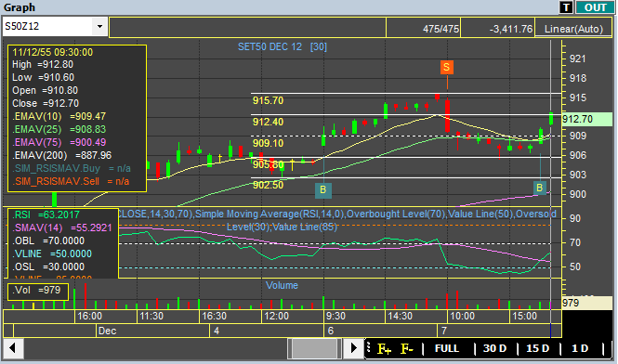
Task: Select the FULL range view
Action: pyautogui.click(x=447, y=348)
